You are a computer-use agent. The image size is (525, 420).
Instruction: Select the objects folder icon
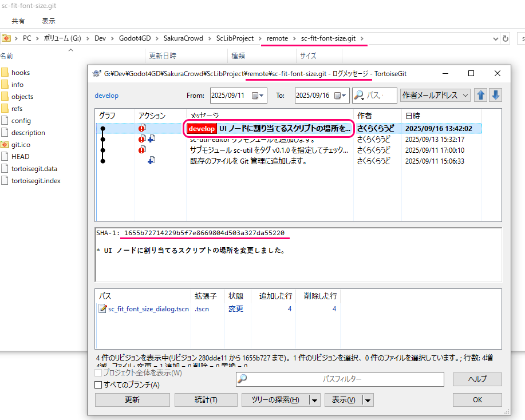pos(5,97)
